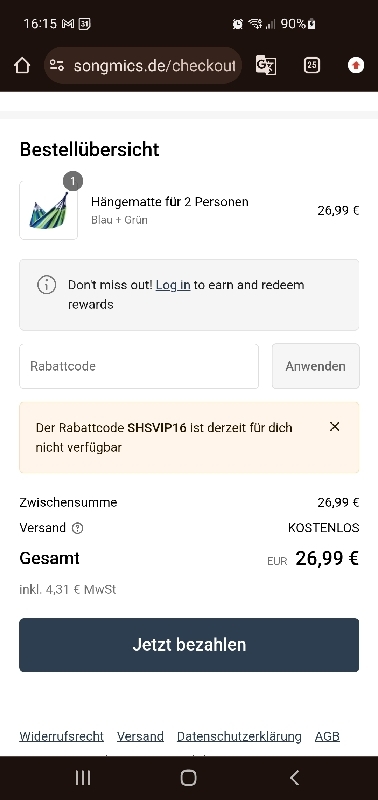The width and height of the screenshot is (378, 800).
Task: Tap the hammock product thumbnail
Action: (x=48, y=210)
